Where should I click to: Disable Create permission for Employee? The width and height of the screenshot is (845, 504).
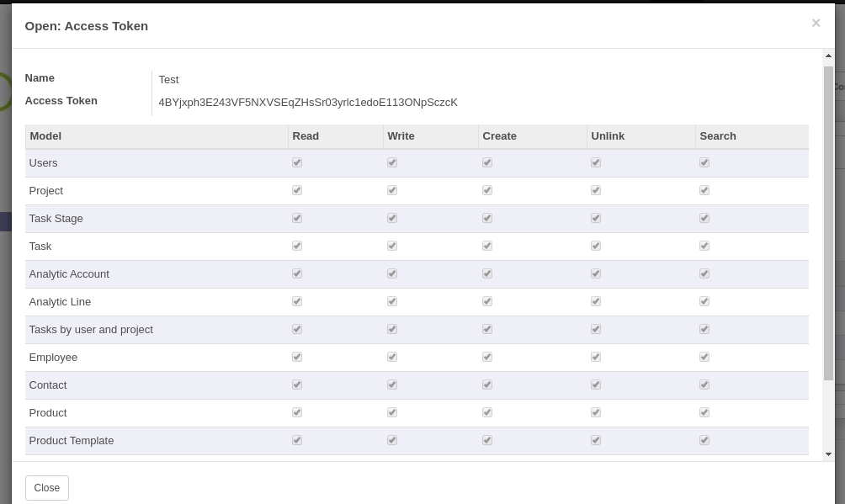tap(486, 356)
